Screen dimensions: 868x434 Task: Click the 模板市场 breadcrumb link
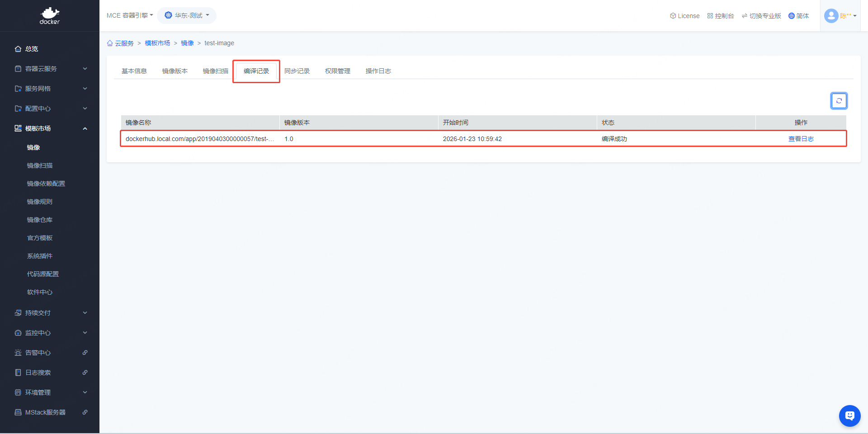tap(157, 43)
